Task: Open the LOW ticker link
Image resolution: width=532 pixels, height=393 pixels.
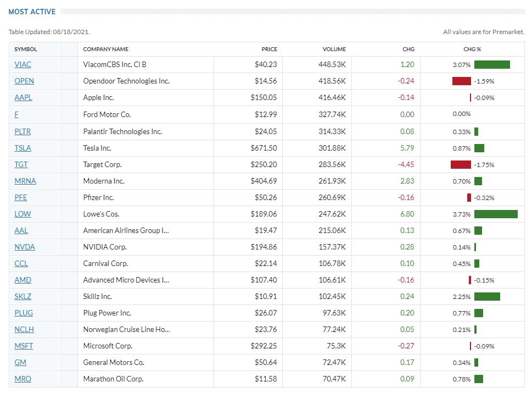Action: pyautogui.click(x=23, y=214)
